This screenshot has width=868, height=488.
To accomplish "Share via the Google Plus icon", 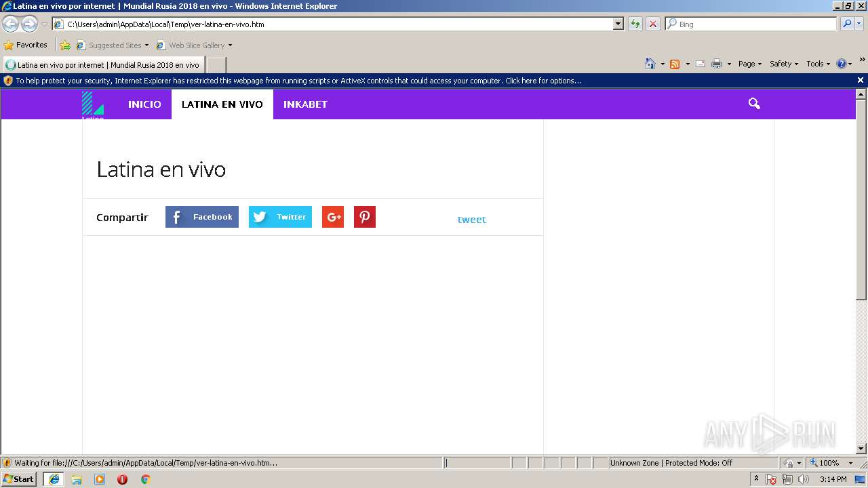I will 333,217.
